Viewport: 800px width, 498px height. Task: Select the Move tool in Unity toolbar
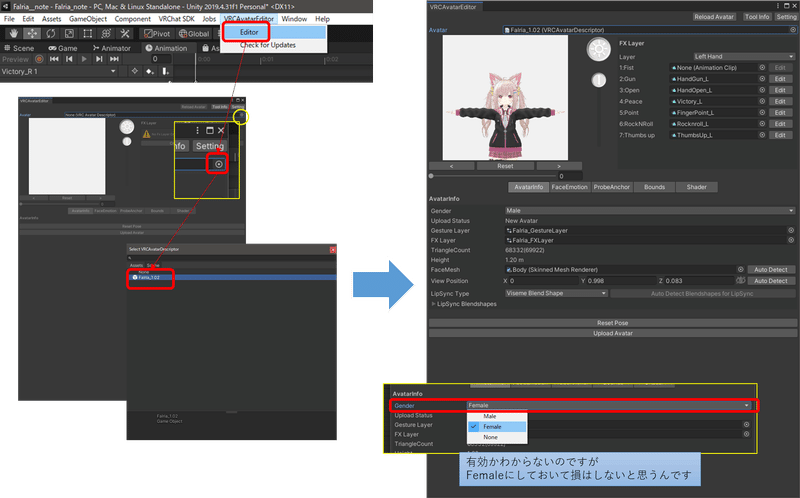tap(32, 34)
